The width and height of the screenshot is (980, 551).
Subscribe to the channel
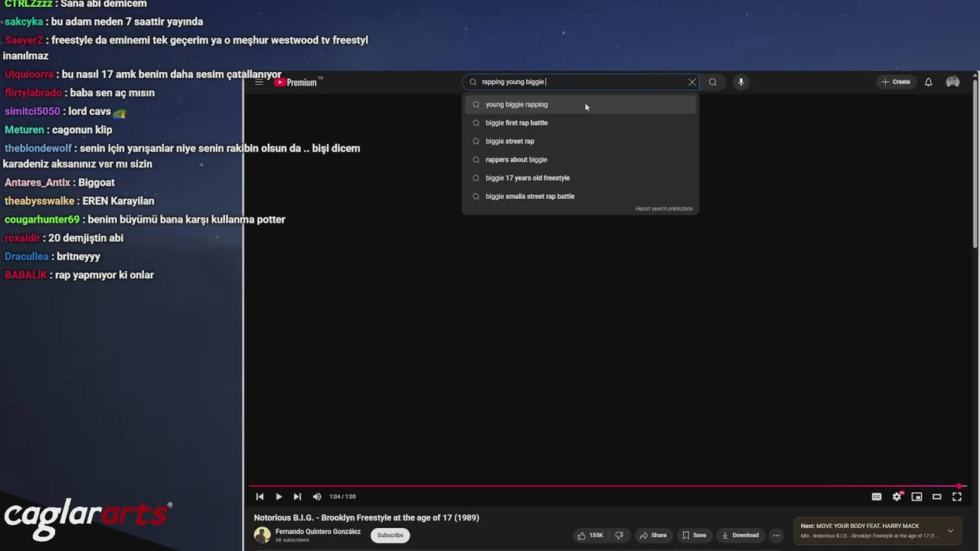390,535
